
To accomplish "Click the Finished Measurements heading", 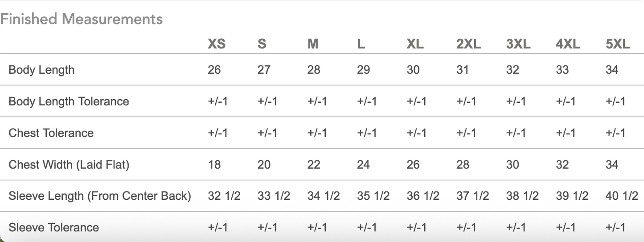I will coord(82,19).
